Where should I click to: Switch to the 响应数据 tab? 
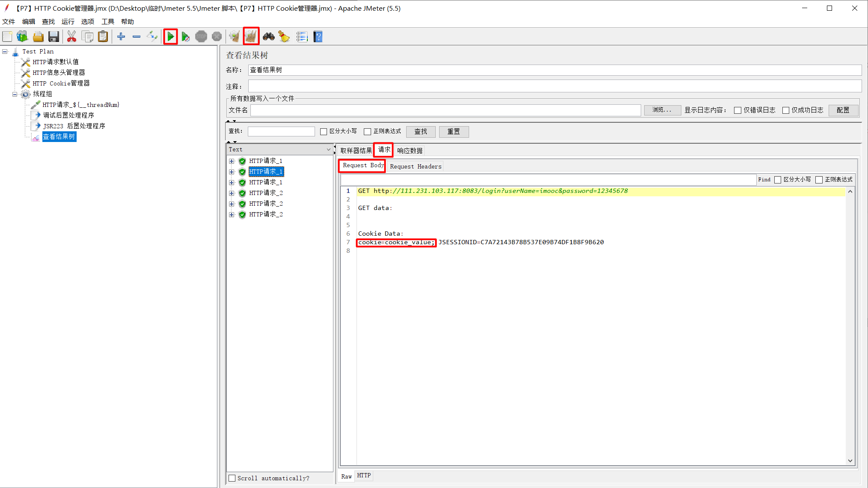[410, 151]
